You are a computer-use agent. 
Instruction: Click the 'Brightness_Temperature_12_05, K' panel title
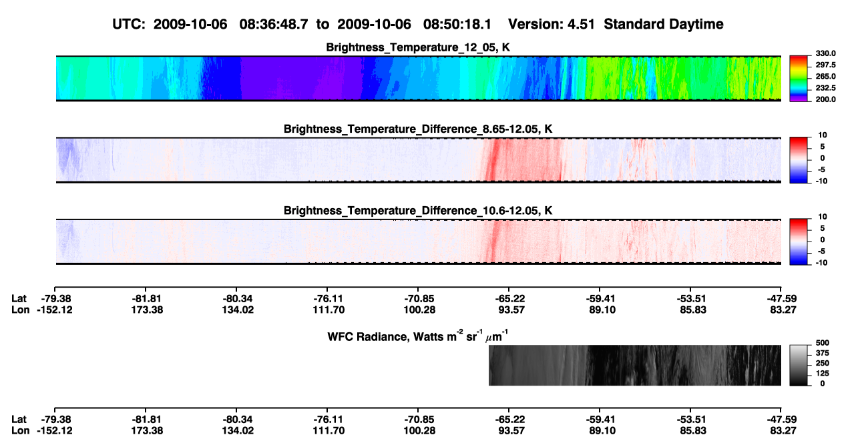418,47
